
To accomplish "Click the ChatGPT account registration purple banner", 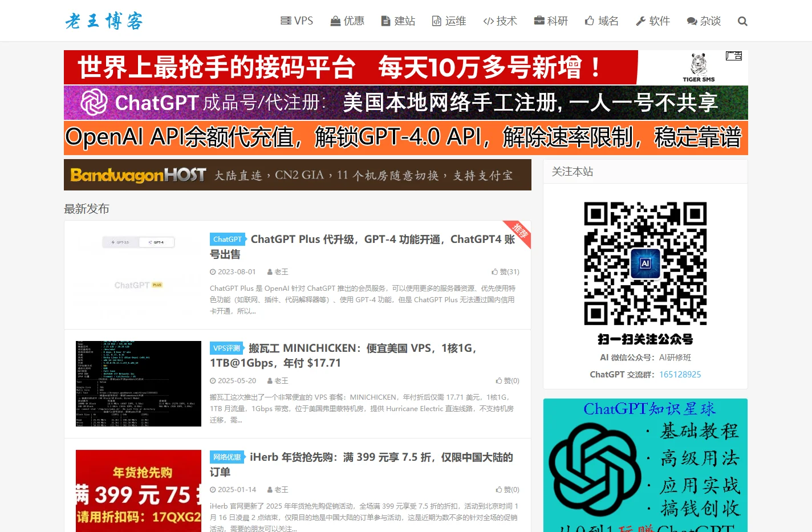I will pos(406,103).
